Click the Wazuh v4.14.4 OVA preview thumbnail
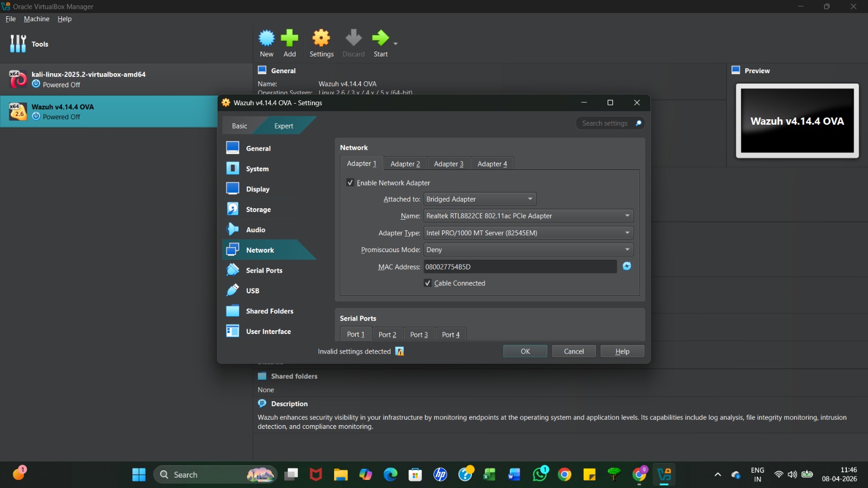Image resolution: width=868 pixels, height=488 pixels. click(797, 121)
